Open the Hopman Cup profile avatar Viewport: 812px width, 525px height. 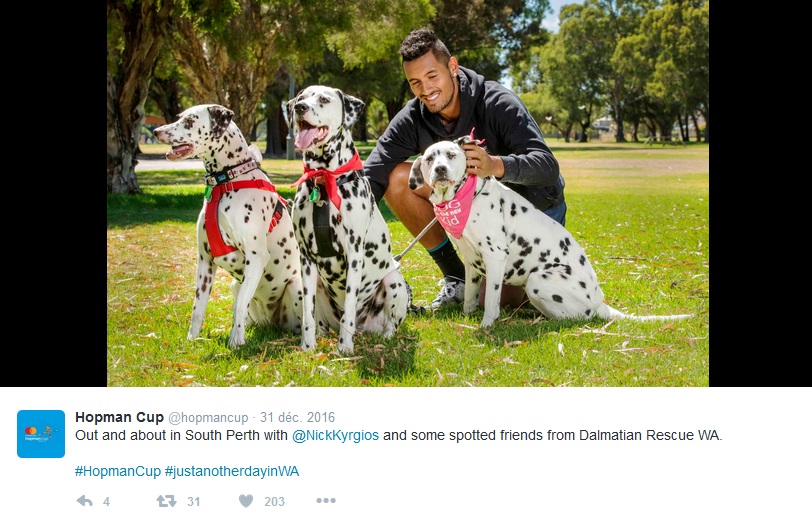click(x=41, y=434)
